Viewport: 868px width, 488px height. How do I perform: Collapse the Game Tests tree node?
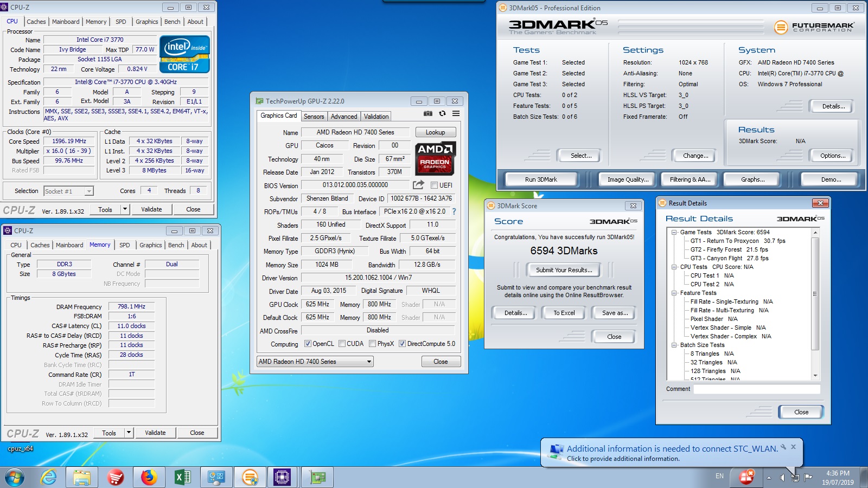tap(674, 232)
